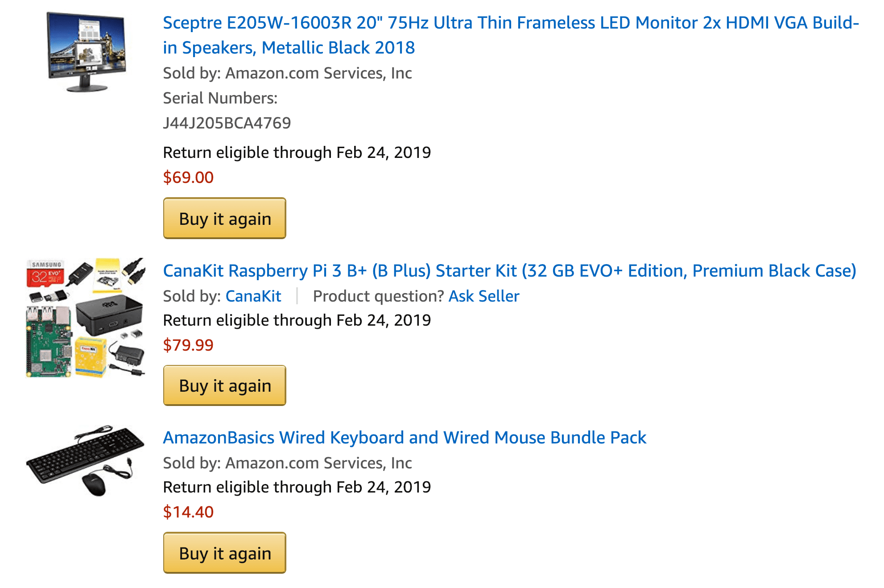
Task: Click the $69.00 monitor price
Action: click(188, 178)
